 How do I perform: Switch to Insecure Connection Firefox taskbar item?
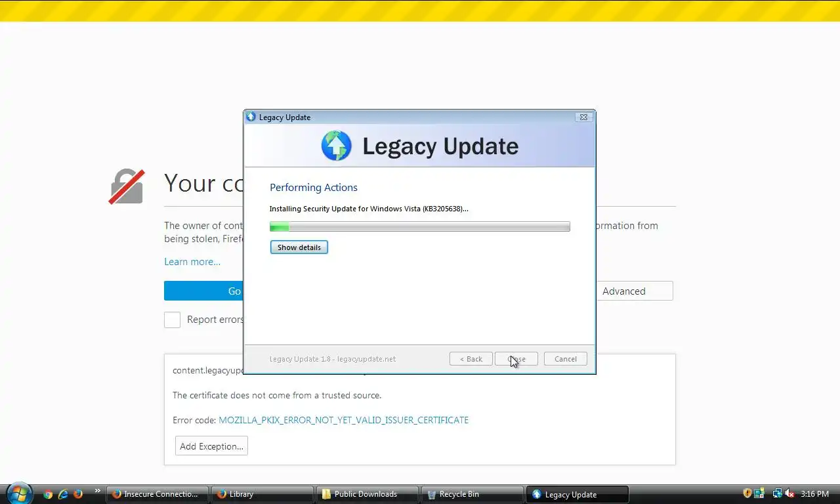pos(157,494)
